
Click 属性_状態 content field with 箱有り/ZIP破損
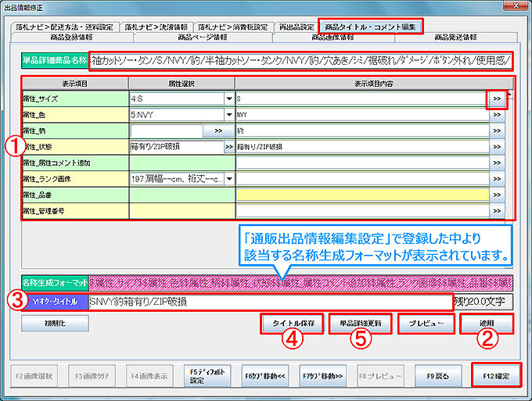pos(362,147)
